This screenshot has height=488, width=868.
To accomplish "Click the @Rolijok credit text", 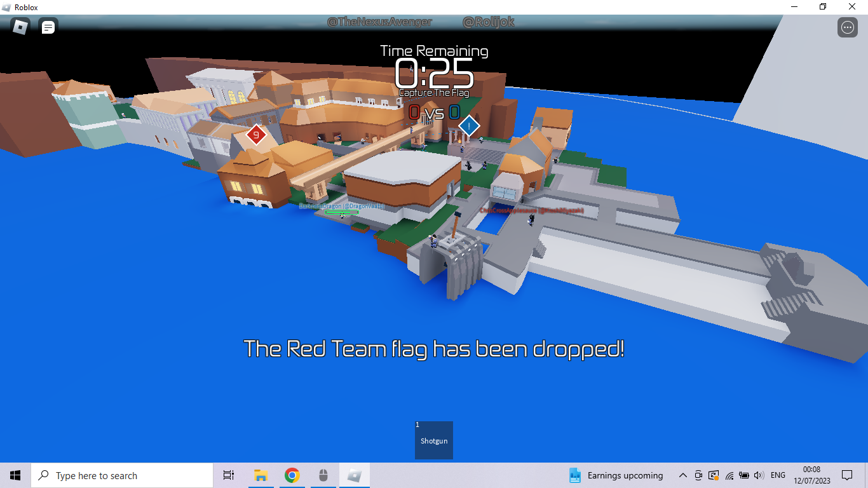I will (489, 22).
